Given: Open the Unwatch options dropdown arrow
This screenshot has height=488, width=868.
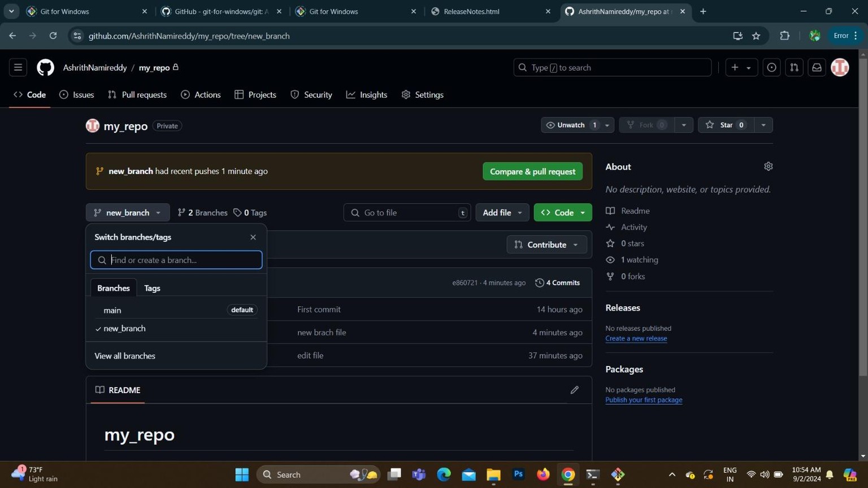Looking at the screenshot, I should [607, 125].
